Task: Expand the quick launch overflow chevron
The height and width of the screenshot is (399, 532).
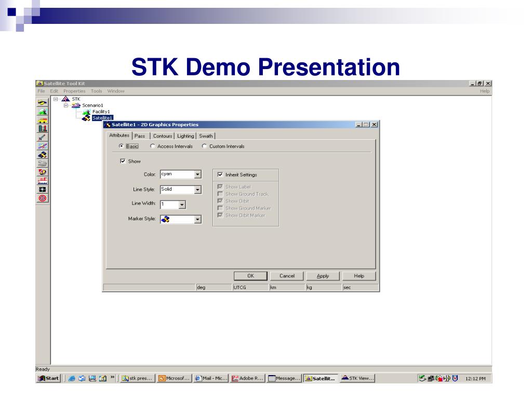Action: click(113, 377)
